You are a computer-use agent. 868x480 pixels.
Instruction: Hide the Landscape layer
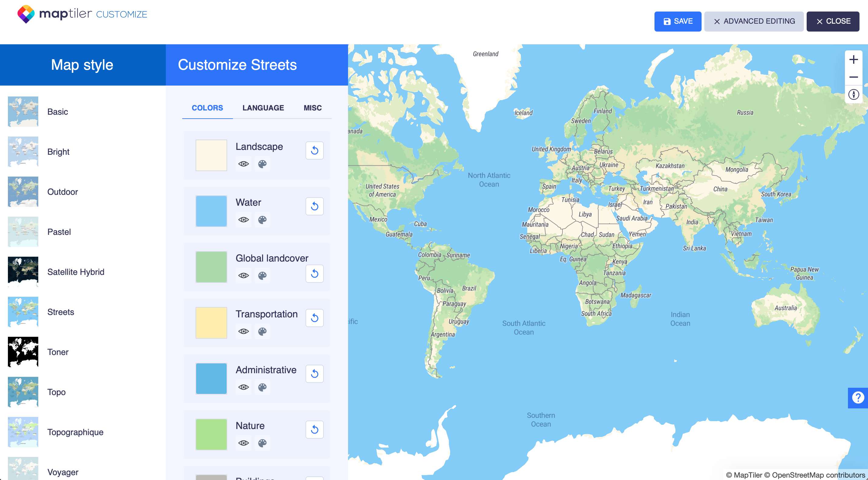click(x=243, y=164)
